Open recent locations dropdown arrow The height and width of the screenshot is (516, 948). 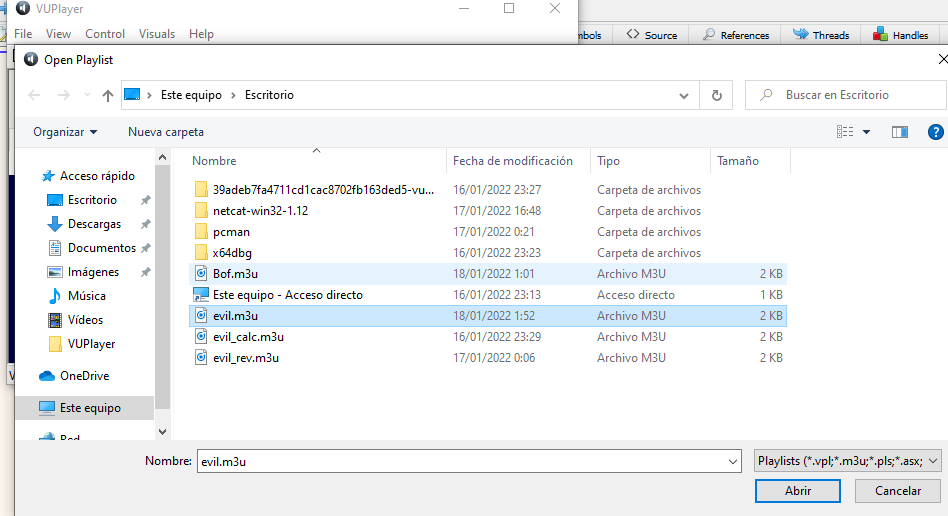pos(87,95)
